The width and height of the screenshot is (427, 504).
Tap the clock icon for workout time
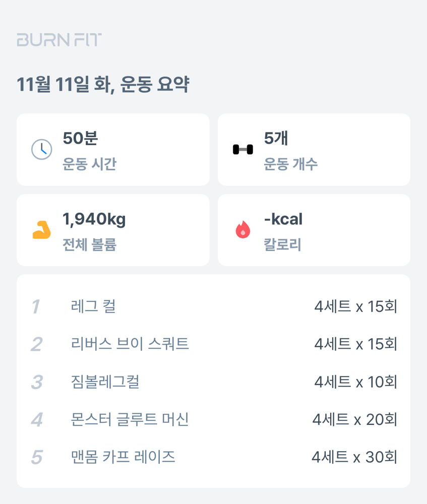point(41,149)
